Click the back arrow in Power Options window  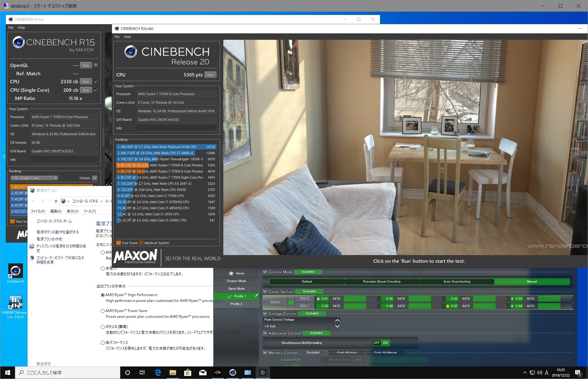34,201
